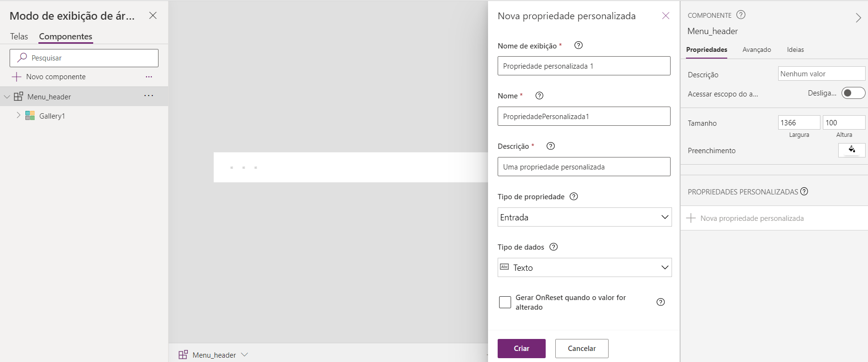
Task: Open the Preenchimento fill color picker
Action: coord(851,150)
